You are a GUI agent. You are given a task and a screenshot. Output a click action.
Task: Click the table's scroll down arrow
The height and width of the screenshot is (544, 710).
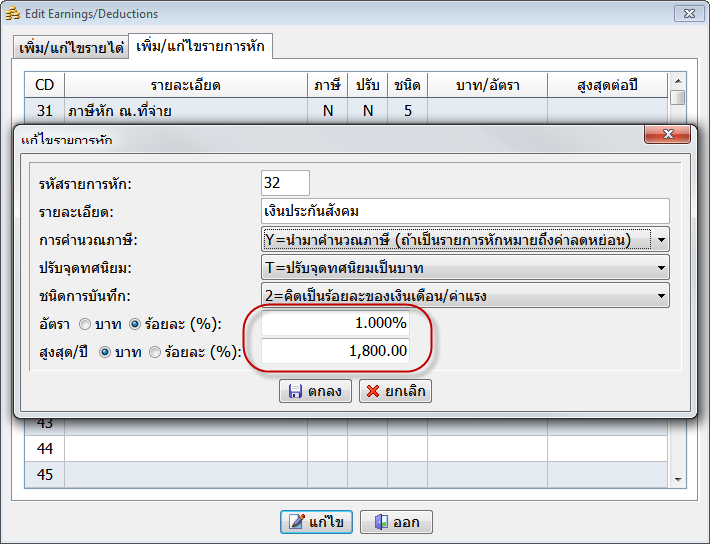[678, 479]
